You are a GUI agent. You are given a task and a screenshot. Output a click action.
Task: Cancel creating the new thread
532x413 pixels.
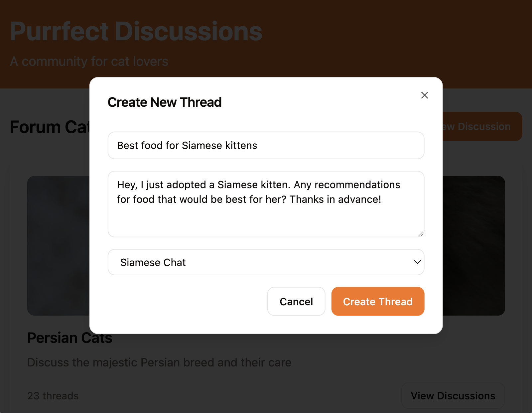pyautogui.click(x=296, y=301)
